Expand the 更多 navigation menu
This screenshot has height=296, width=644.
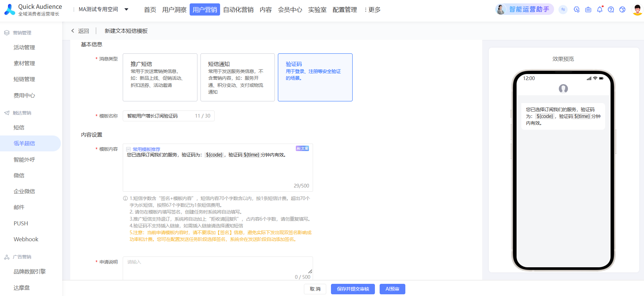[372, 10]
